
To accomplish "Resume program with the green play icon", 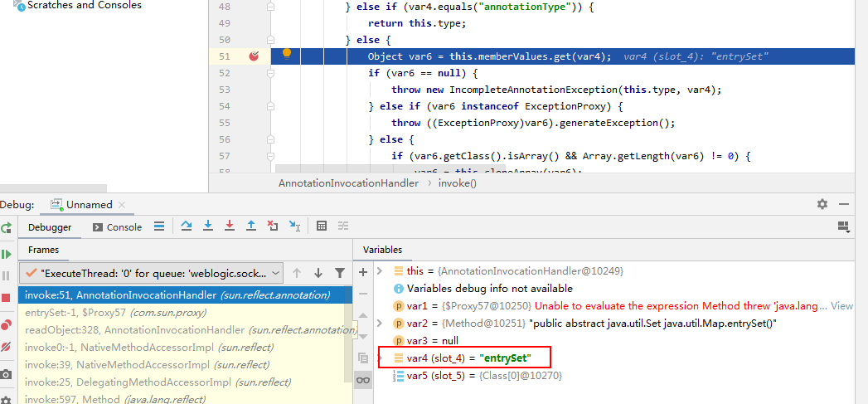I will [x=7, y=254].
